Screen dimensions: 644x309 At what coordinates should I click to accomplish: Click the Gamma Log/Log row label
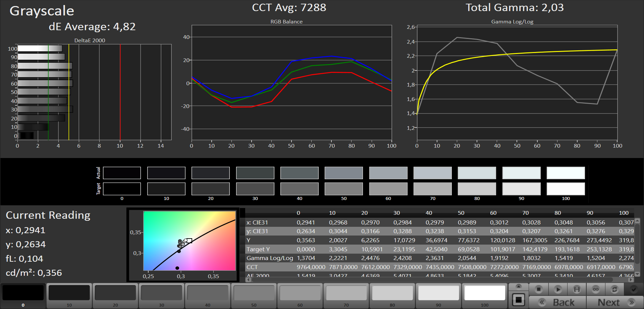click(x=270, y=258)
